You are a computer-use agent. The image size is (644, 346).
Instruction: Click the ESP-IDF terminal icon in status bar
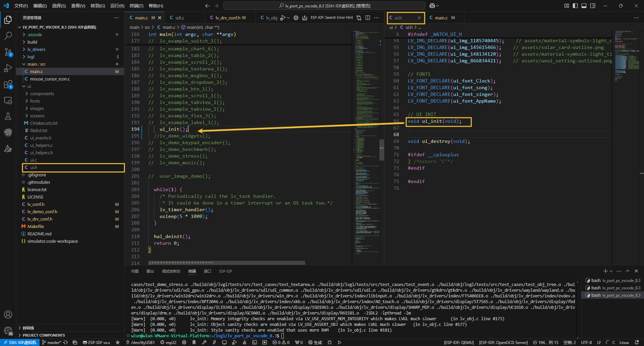coord(255,342)
